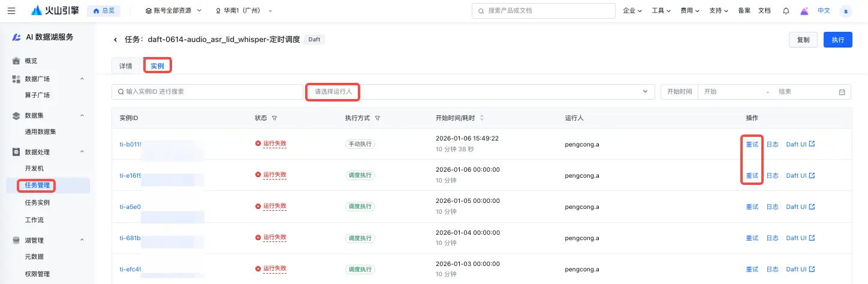Viewport: 868px width, 284px height.
Task: Switch to the 详情 tab
Action: pos(126,66)
